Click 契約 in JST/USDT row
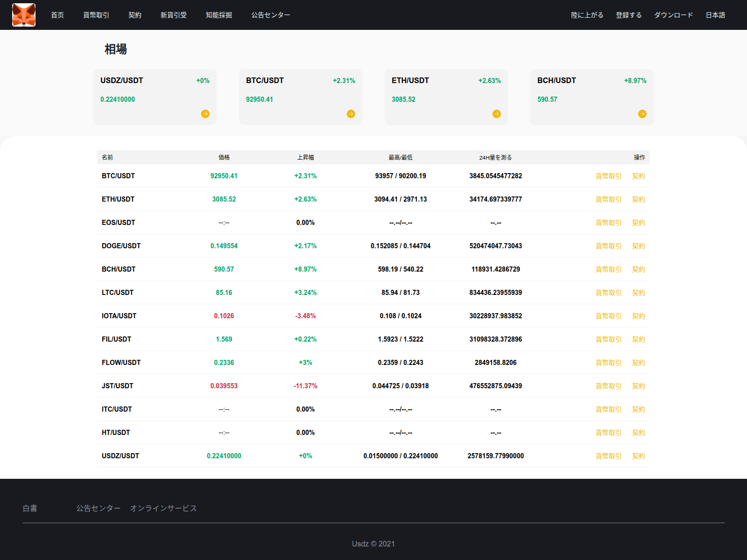Viewport: 747px width, 560px height. click(x=639, y=386)
